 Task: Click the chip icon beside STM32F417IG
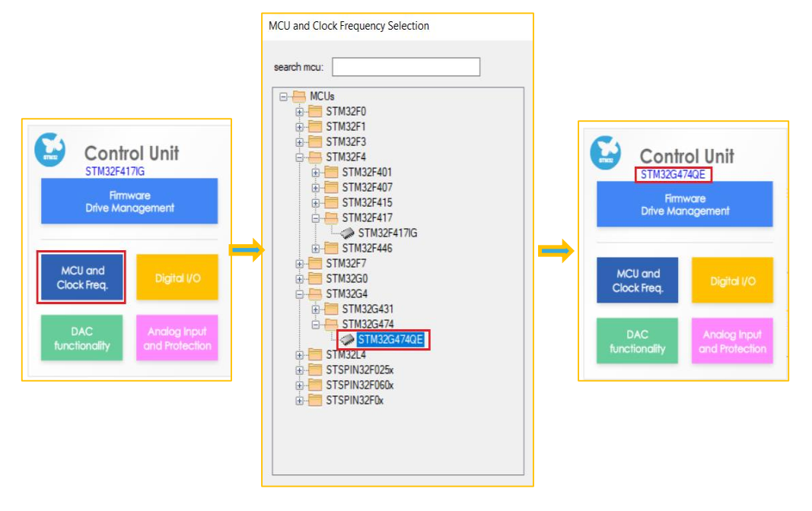(x=347, y=233)
